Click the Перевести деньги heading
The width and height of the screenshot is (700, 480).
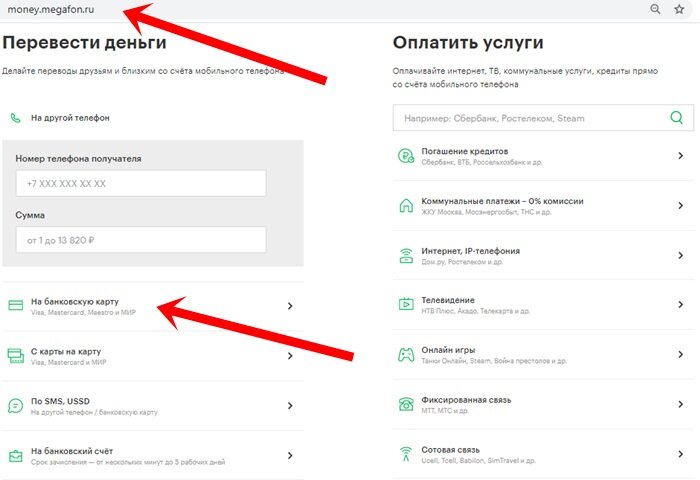pyautogui.click(x=84, y=42)
